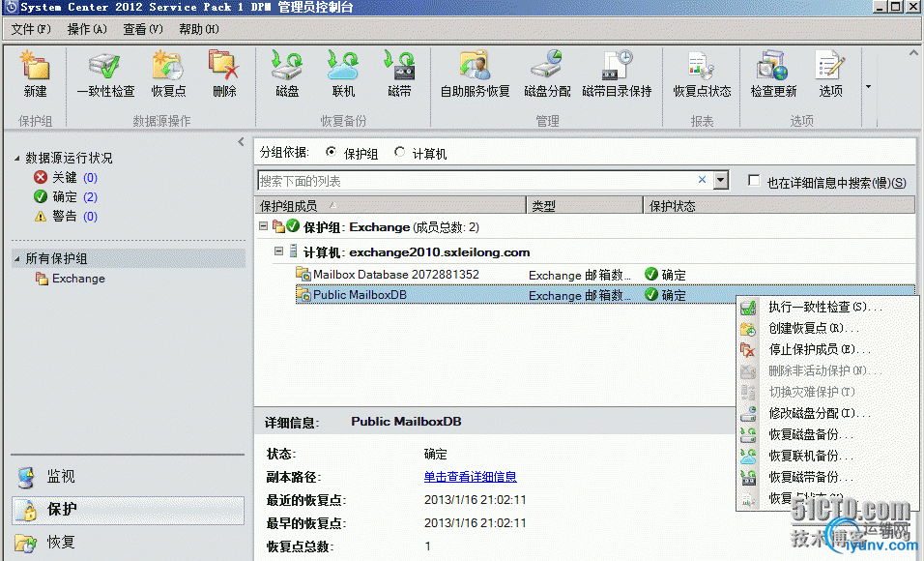Image resolution: width=924 pixels, height=561 pixels.
Task: Click the 警告 (0) count link
Action: pyautogui.click(x=90, y=217)
